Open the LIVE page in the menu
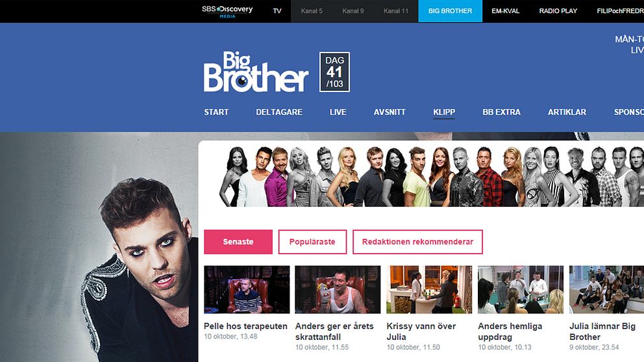The height and width of the screenshot is (362, 644). coord(338,112)
